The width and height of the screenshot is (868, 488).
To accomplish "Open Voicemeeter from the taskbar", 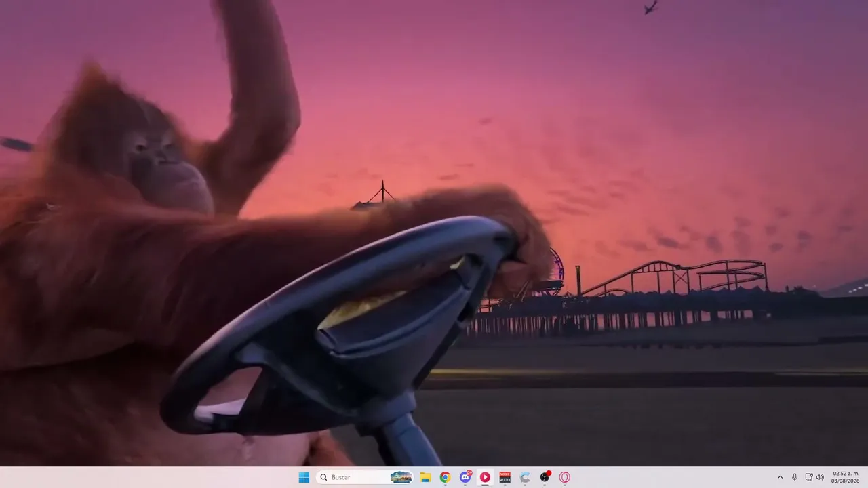I will tap(505, 477).
